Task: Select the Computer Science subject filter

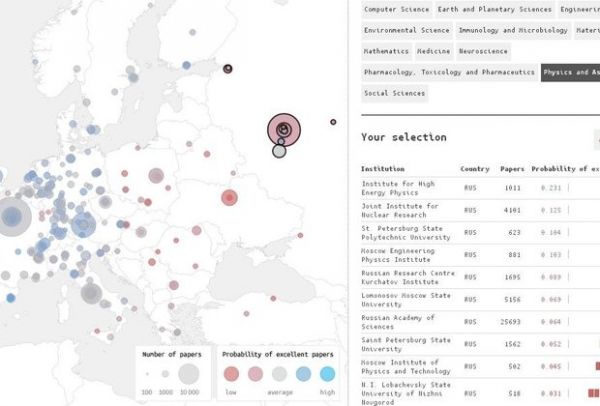Action: (396, 10)
